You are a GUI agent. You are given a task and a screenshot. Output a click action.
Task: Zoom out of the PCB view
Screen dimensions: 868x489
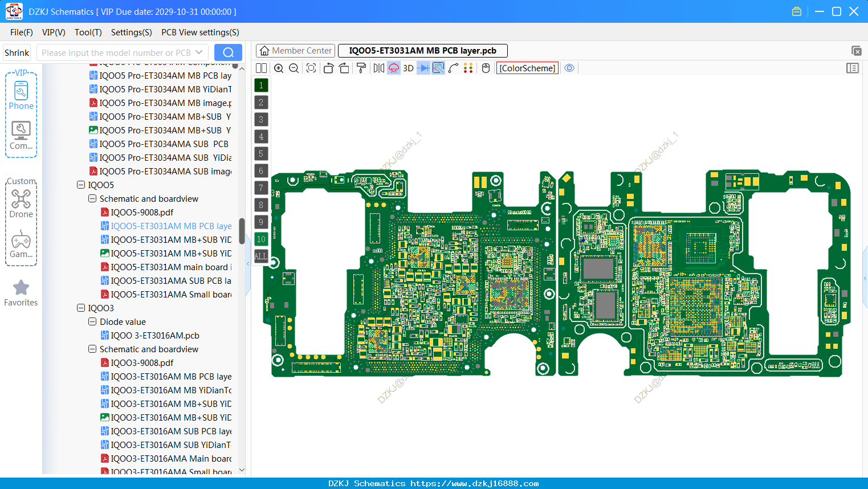tap(294, 68)
